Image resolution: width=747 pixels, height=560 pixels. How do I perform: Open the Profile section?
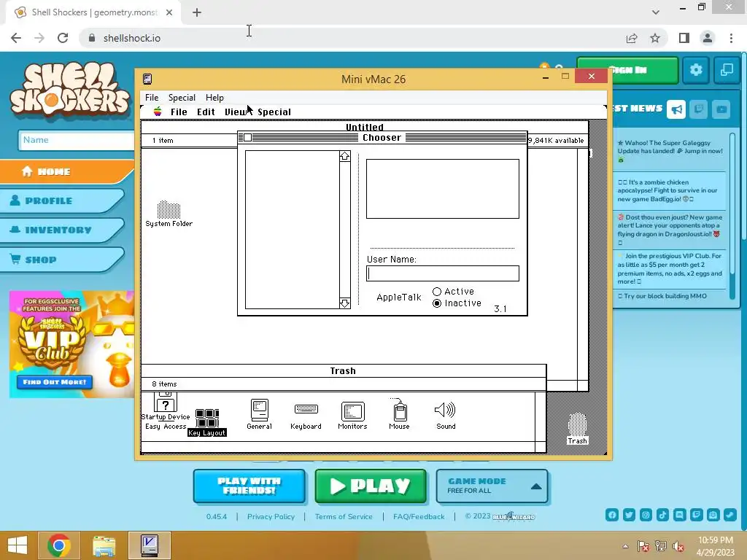coord(62,201)
